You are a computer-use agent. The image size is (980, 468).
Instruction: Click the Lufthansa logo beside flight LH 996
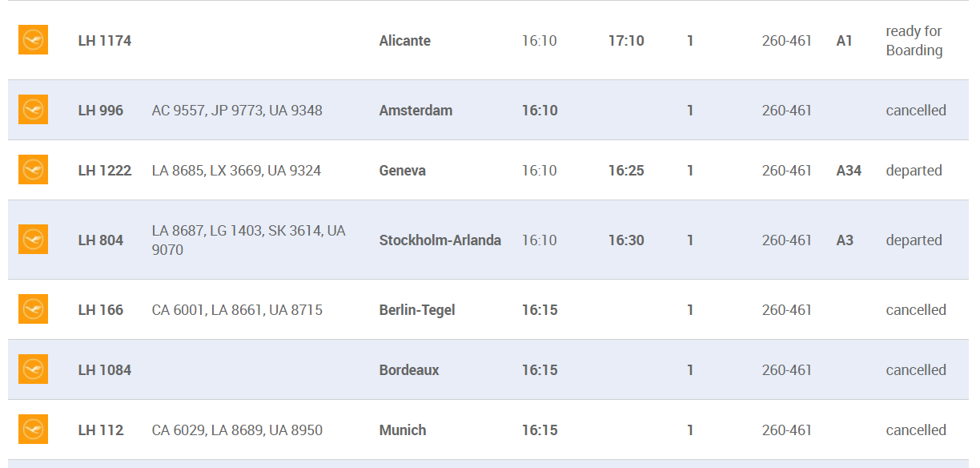pos(33,110)
